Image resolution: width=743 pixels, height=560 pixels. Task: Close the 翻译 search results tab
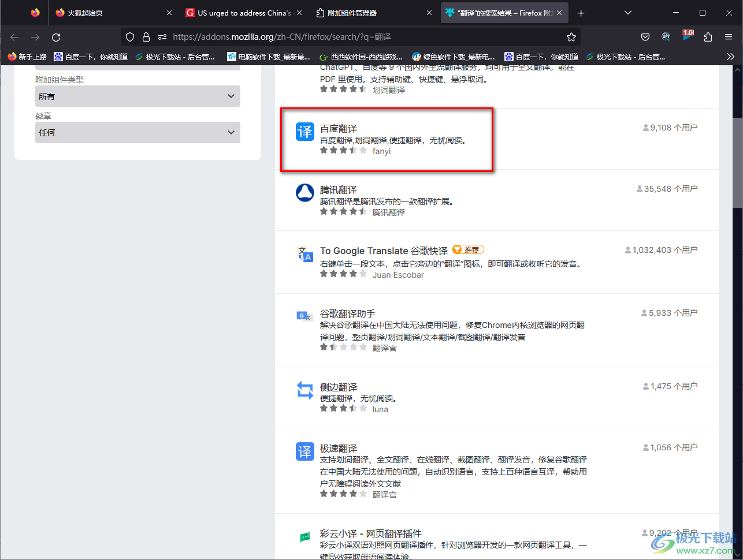pyautogui.click(x=559, y=13)
